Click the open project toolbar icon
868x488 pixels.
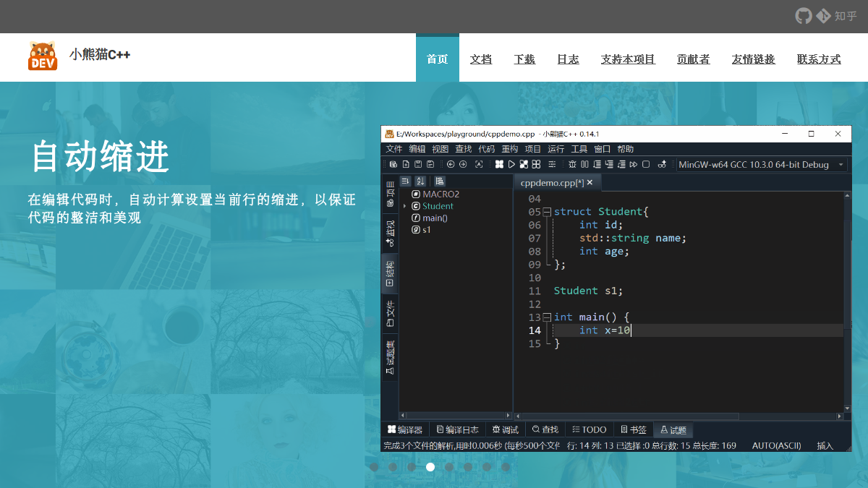[393, 164]
